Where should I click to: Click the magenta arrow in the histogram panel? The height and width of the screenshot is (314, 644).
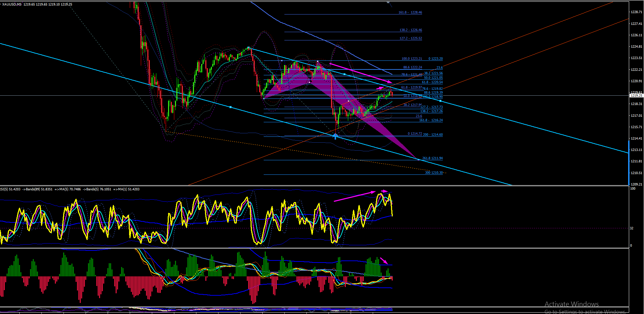point(384,261)
